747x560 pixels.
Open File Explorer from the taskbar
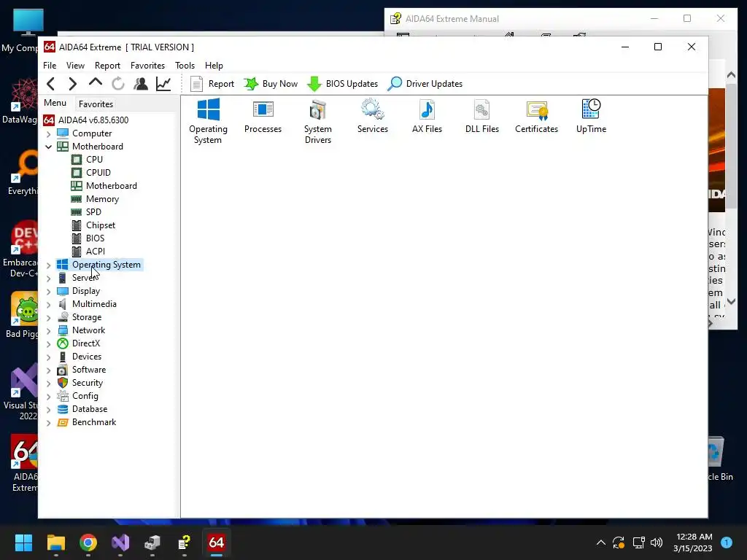pyautogui.click(x=55, y=542)
